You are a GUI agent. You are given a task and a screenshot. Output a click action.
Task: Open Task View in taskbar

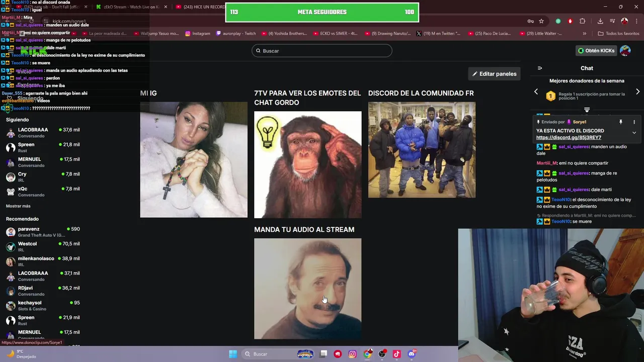(324, 354)
